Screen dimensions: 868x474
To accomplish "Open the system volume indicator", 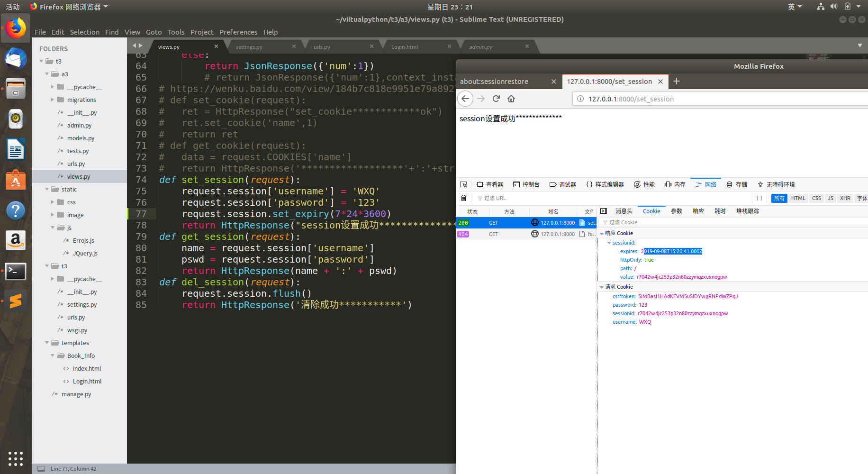I will (834, 7).
